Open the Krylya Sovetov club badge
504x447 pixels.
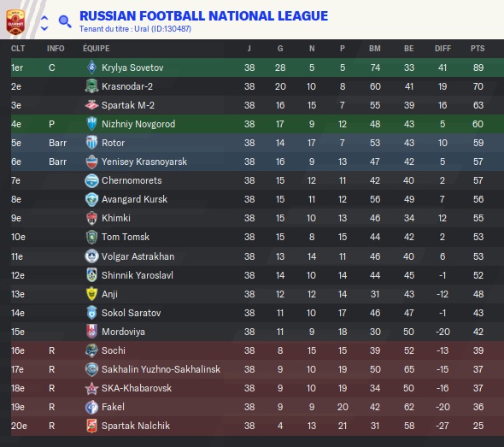(x=91, y=68)
